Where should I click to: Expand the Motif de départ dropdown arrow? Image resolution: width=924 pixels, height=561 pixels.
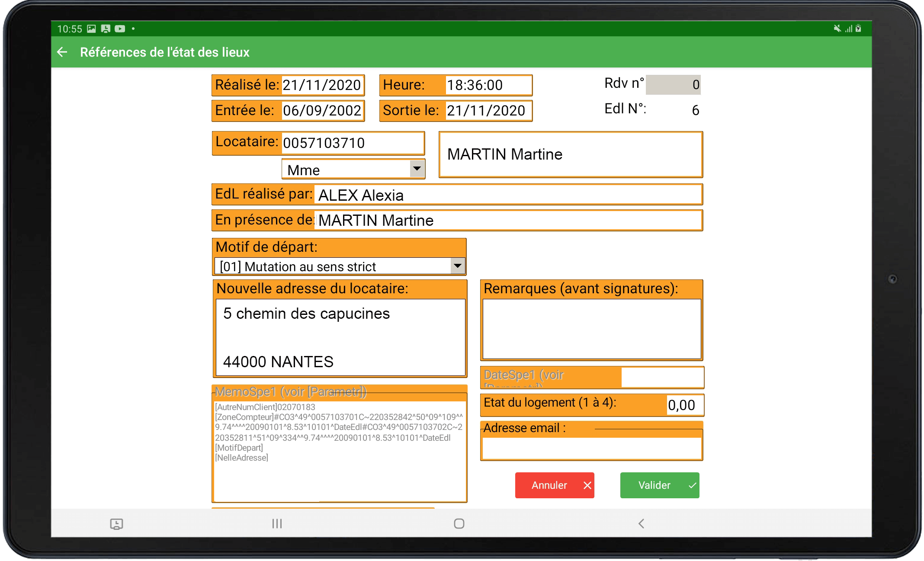coord(457,266)
